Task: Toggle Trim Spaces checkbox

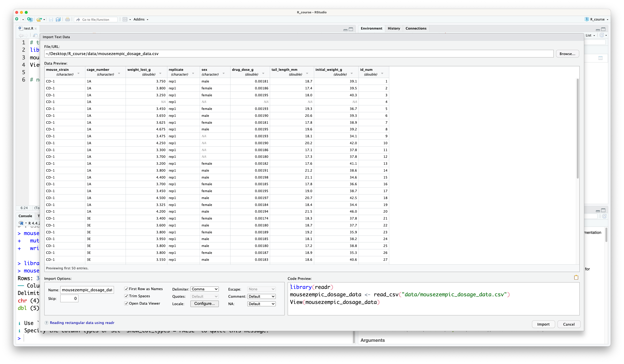Action: tap(126, 296)
